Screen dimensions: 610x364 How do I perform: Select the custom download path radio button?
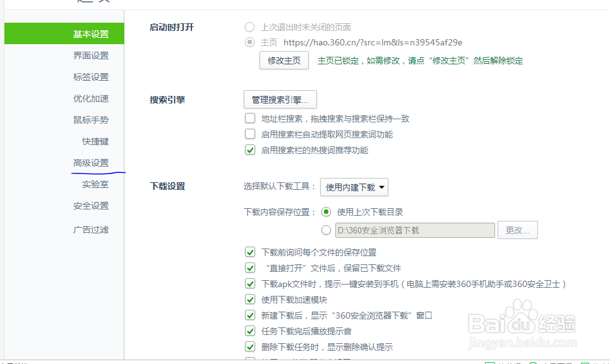point(326,230)
